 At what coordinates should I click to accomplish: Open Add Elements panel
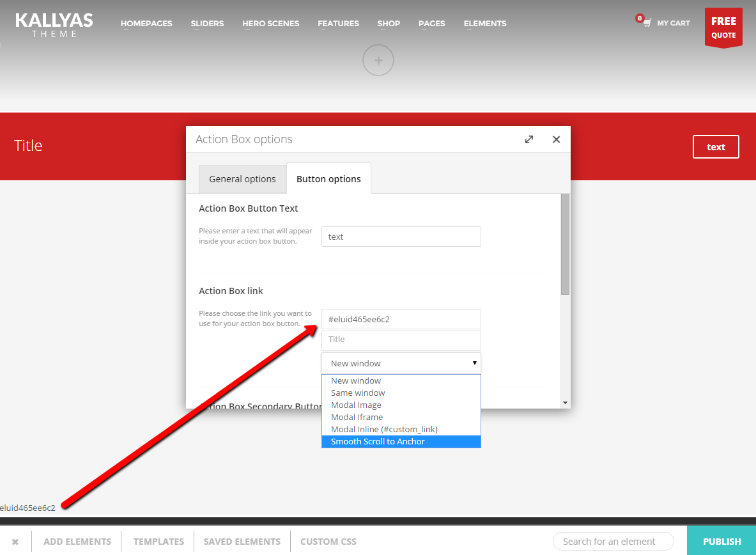pos(77,542)
